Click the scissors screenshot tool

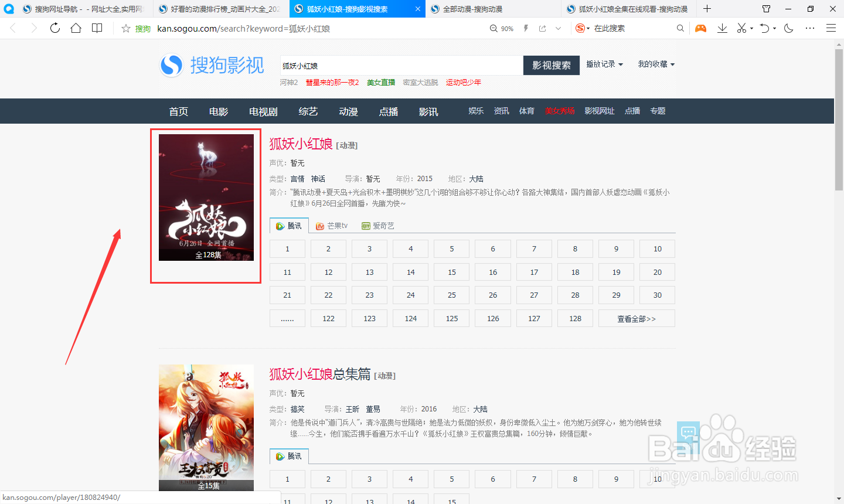coord(741,28)
